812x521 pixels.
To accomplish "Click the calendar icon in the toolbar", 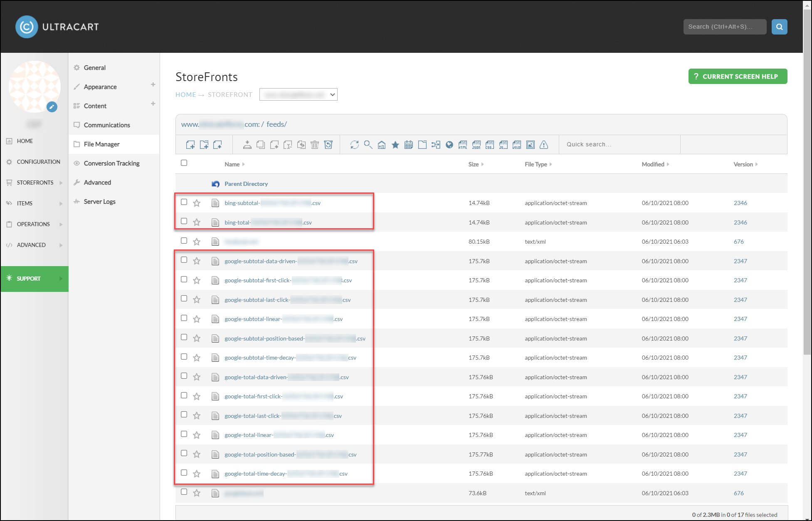I will pos(409,145).
